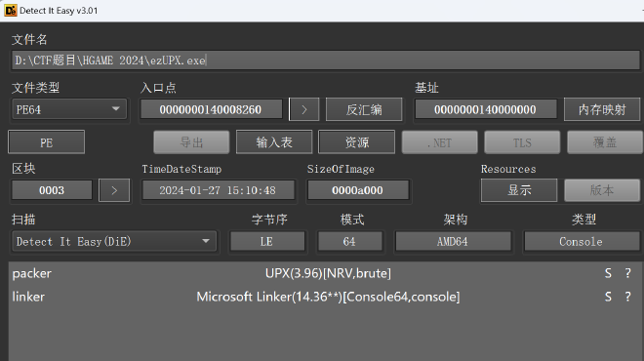Click the mode 64 field

[x=350, y=242]
